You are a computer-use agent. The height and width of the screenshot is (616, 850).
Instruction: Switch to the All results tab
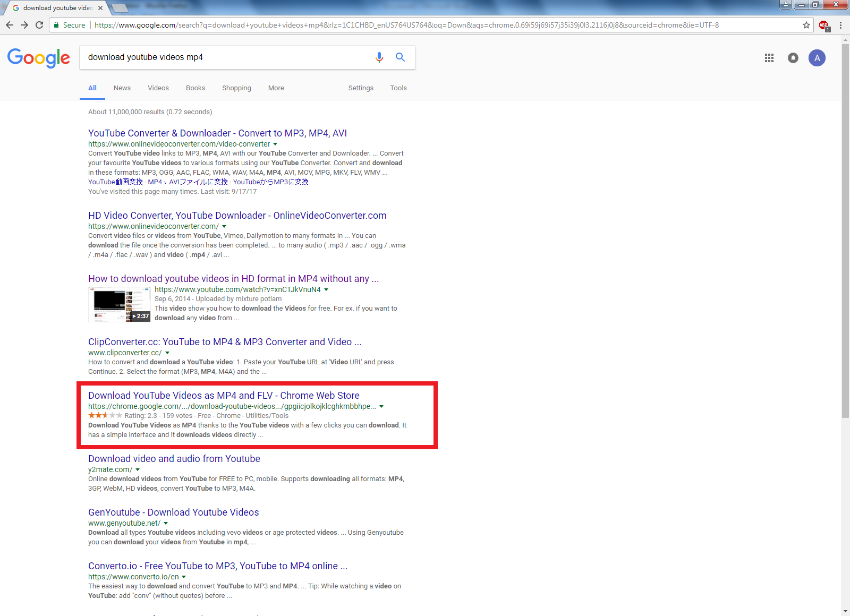click(x=92, y=88)
